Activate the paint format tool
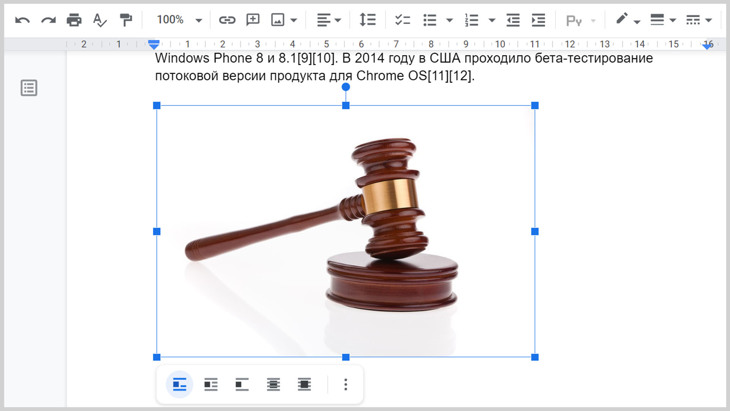Screen dimensions: 730x411 pos(126,20)
